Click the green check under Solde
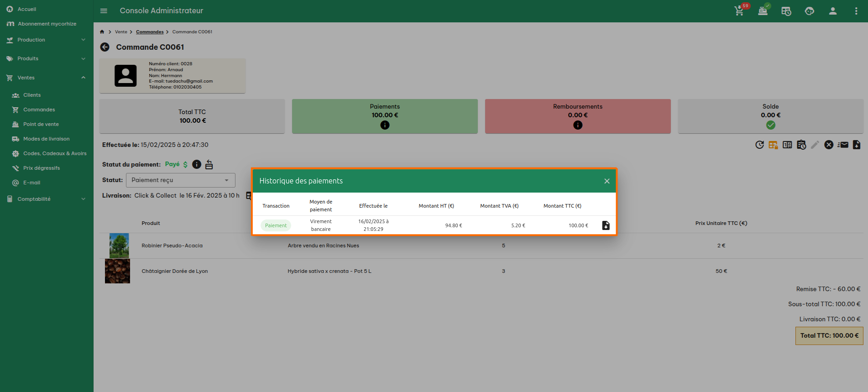This screenshot has height=392, width=868. (771, 125)
